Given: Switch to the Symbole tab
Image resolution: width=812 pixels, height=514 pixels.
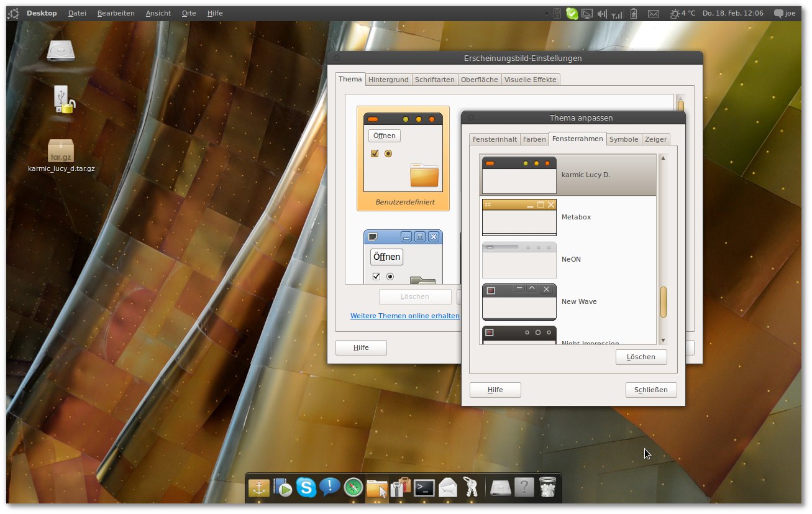Looking at the screenshot, I should [x=624, y=139].
